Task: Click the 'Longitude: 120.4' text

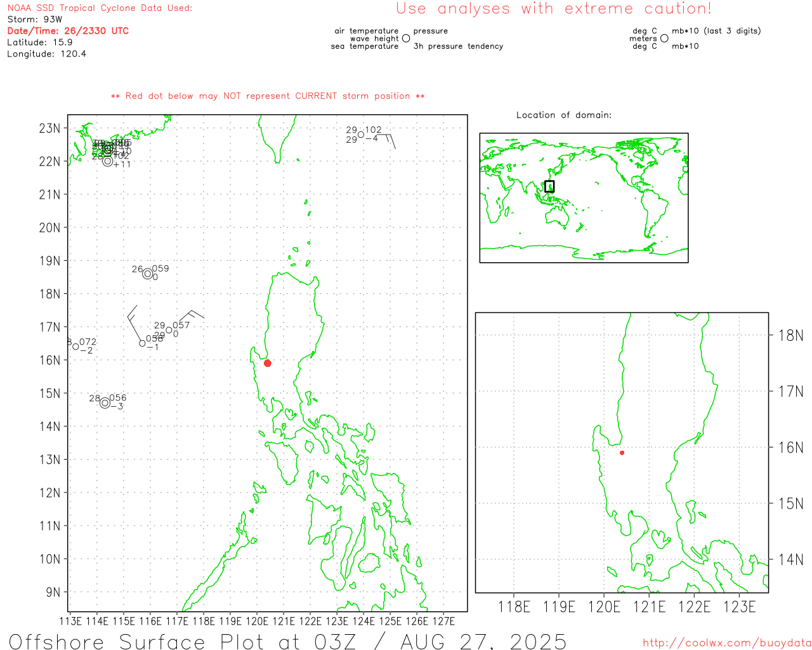Action: pos(47,54)
